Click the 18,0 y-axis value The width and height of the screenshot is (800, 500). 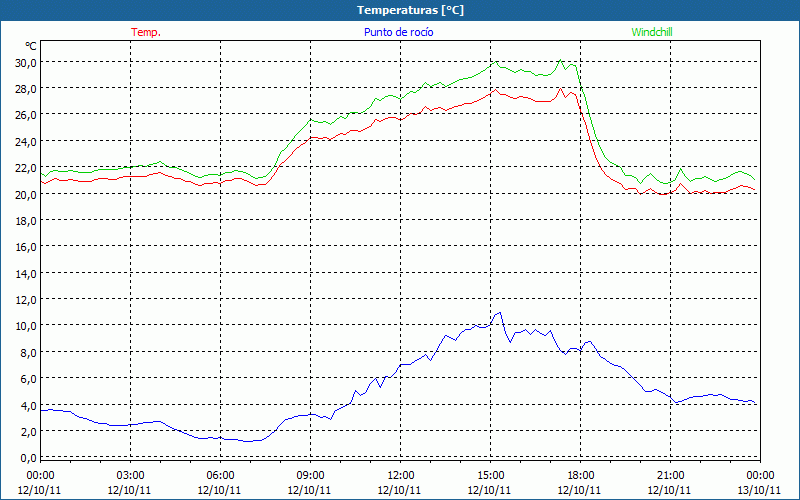[x=26, y=221]
